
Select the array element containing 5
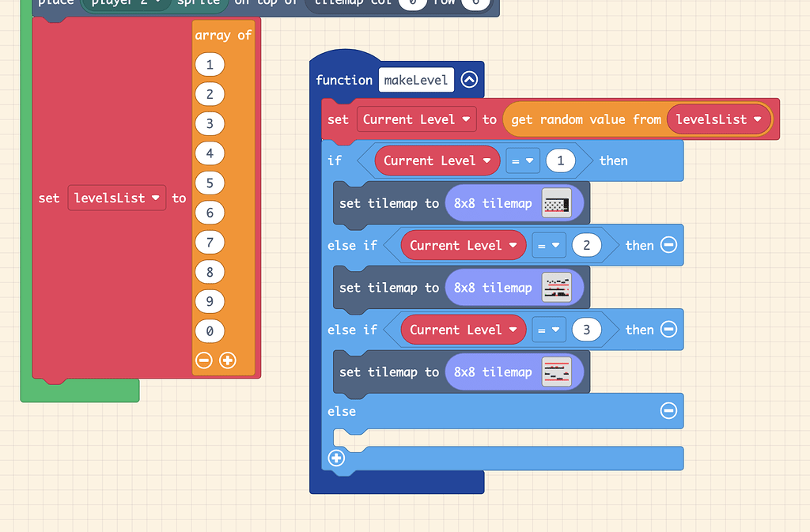click(x=210, y=183)
